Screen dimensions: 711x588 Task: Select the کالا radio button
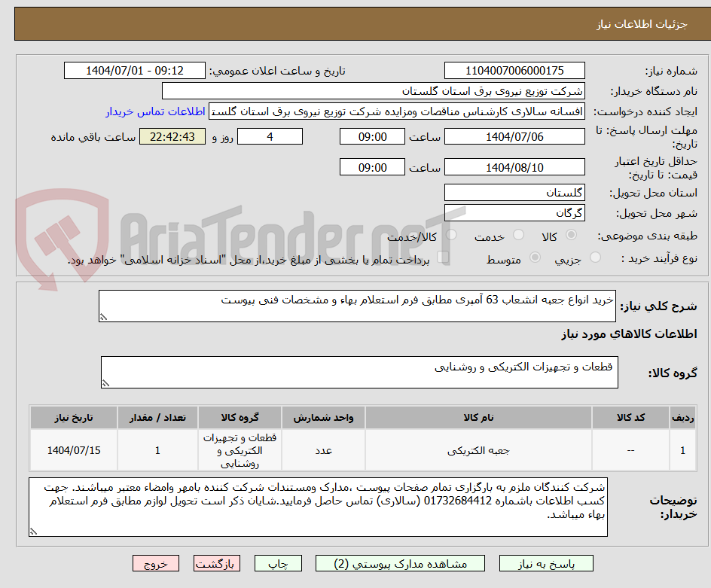tap(571, 235)
